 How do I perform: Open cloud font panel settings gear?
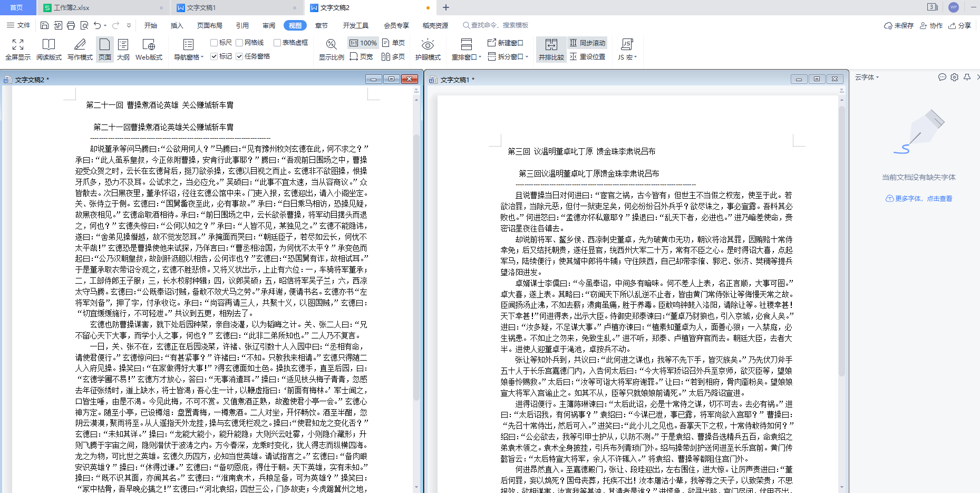954,78
